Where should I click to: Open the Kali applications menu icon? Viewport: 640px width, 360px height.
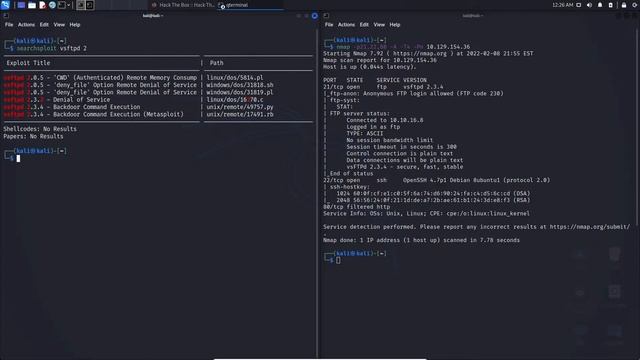[x=5, y=5]
